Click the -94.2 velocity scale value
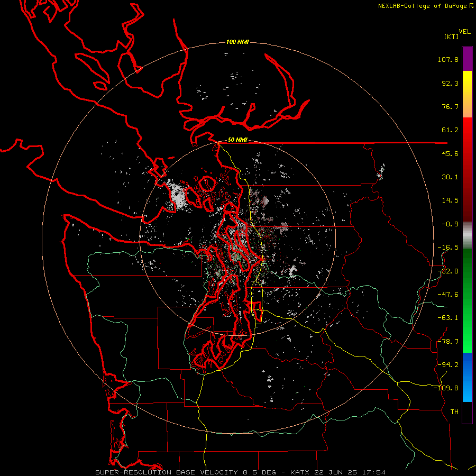476x476 pixels. (448, 365)
